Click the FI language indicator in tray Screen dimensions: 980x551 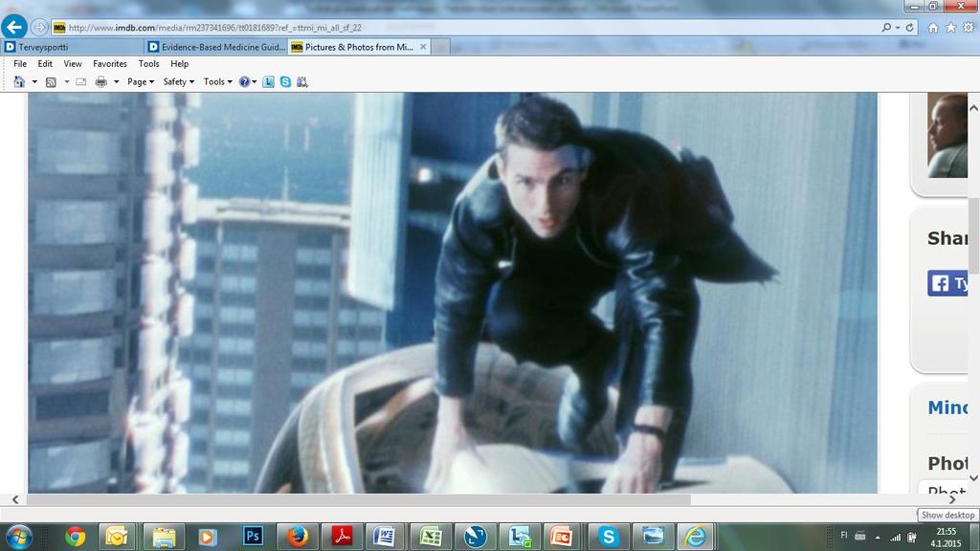(844, 536)
